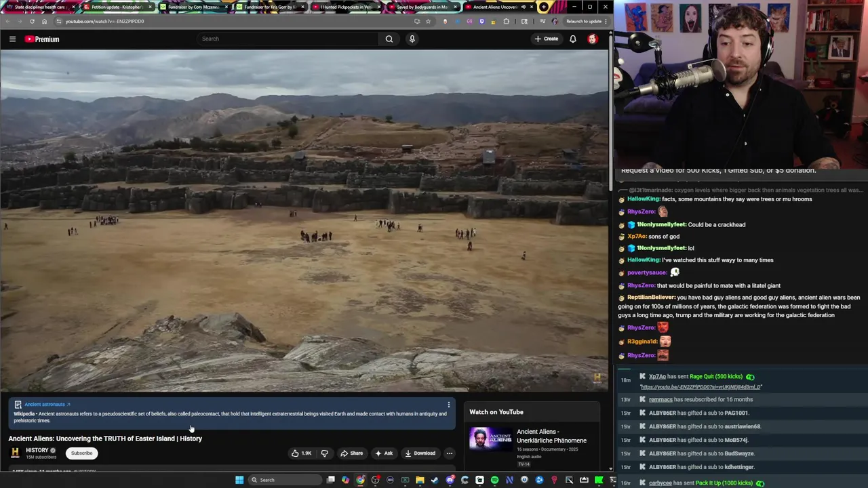Like the video (1.9K)
The height and width of the screenshot is (488, 868).
(x=301, y=453)
